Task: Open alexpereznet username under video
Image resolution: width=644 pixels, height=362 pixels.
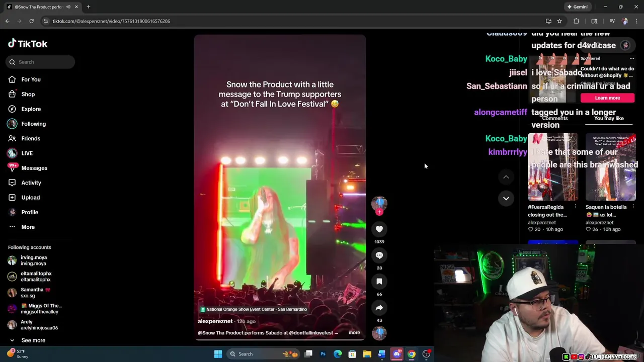Action: (215, 321)
